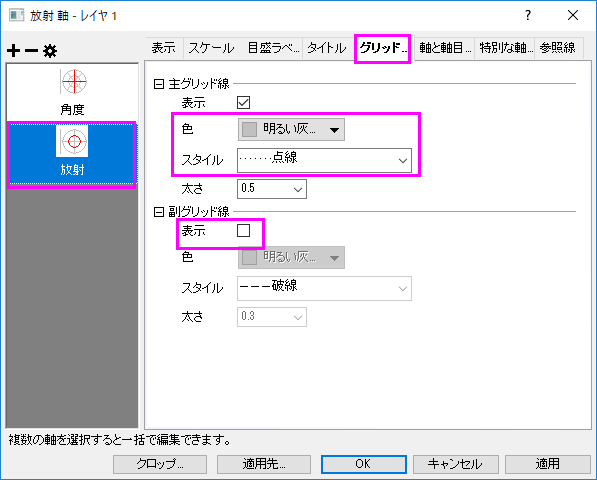
Task: Click the キャンセル button
Action: coord(456,464)
